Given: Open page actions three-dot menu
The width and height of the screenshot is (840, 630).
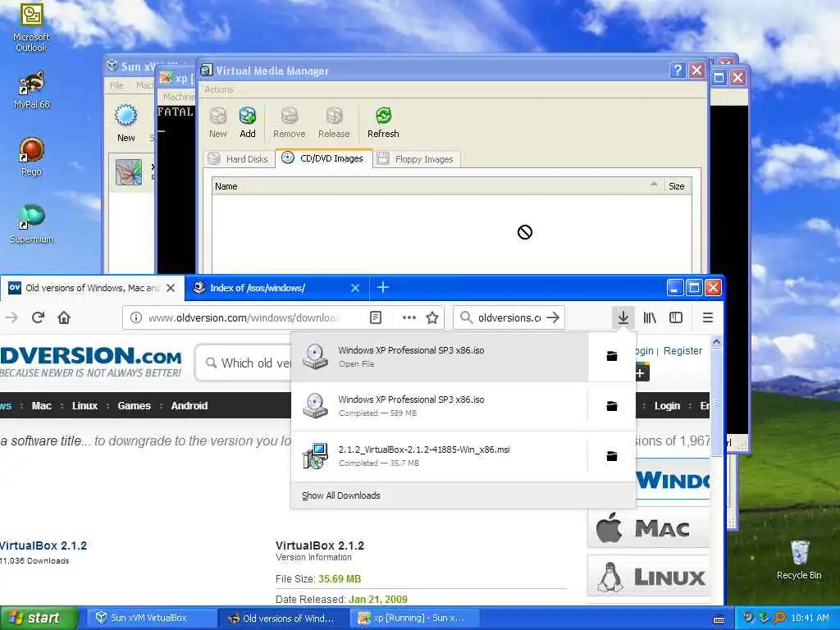Looking at the screenshot, I should [409, 317].
